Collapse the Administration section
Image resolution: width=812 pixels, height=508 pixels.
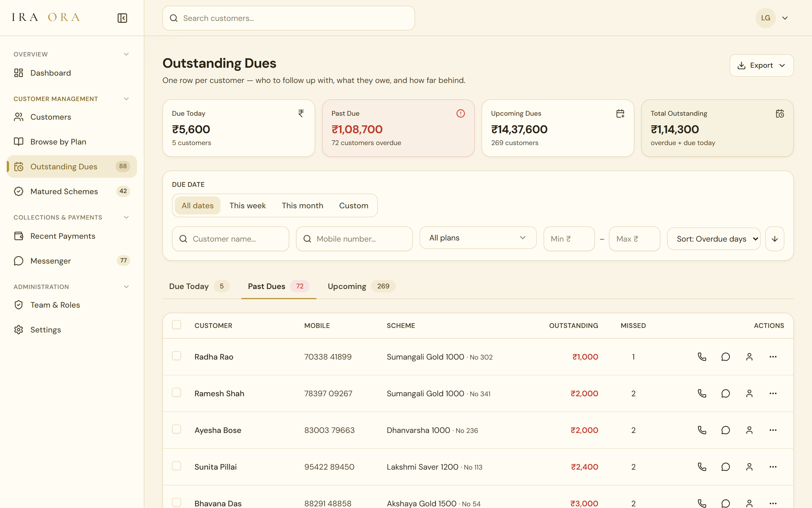coord(126,286)
